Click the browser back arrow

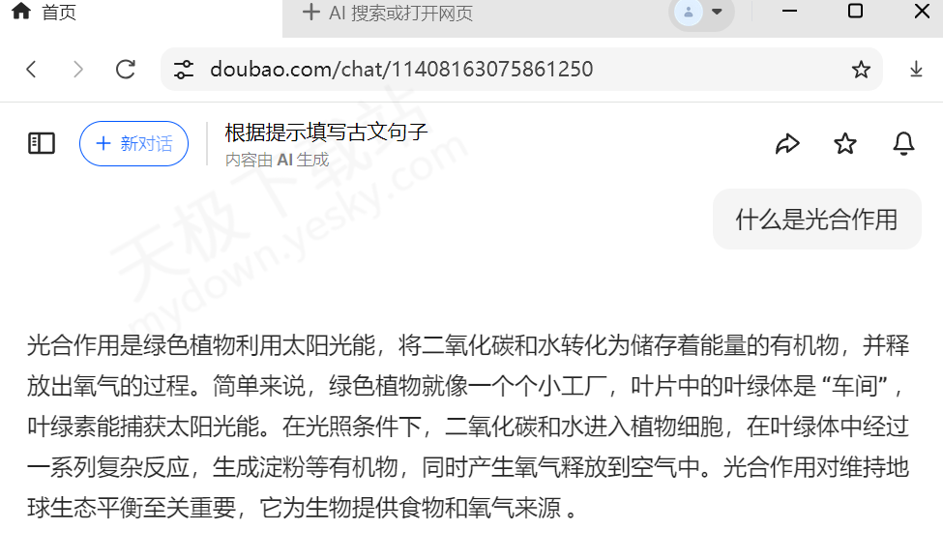point(32,70)
